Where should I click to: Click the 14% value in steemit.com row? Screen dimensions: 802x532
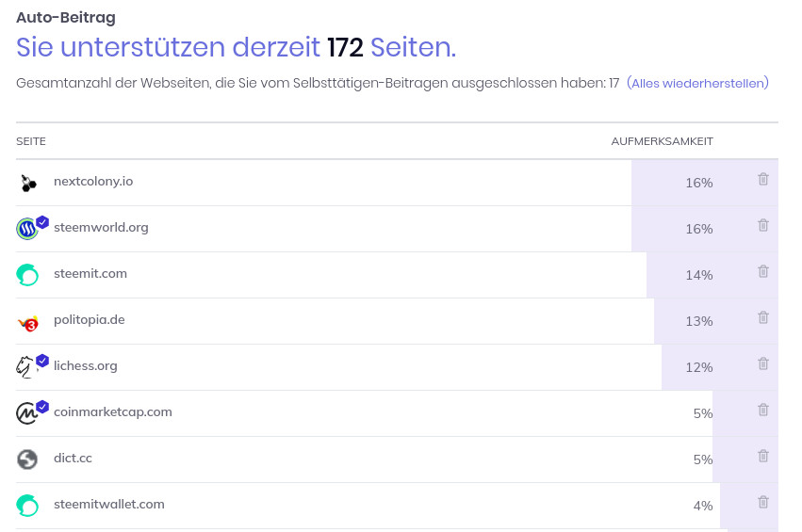click(699, 275)
